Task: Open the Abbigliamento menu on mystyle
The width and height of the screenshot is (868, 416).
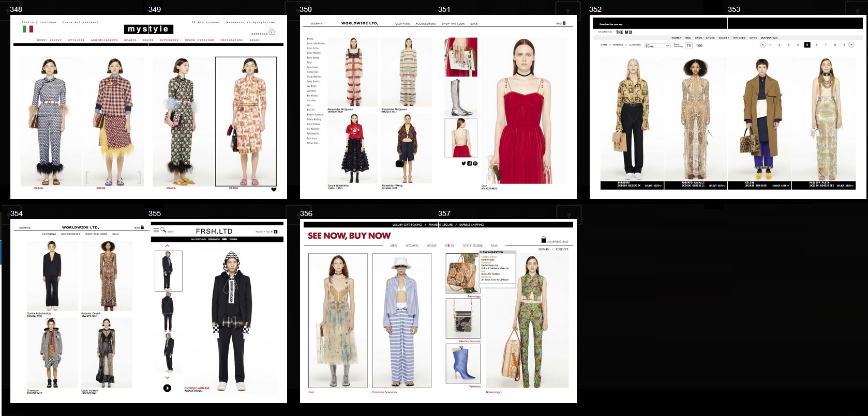Action: pyautogui.click(x=104, y=40)
